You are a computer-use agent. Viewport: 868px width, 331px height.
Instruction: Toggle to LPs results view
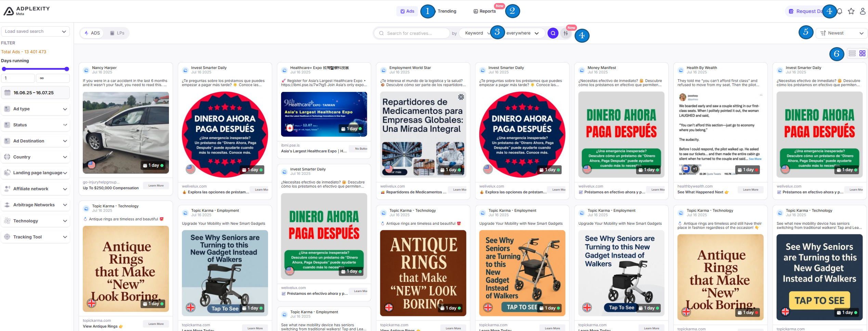[117, 33]
